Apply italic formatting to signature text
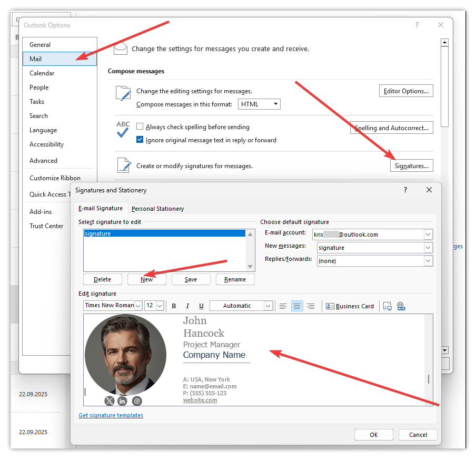The width and height of the screenshot is (476, 459). coord(187,306)
